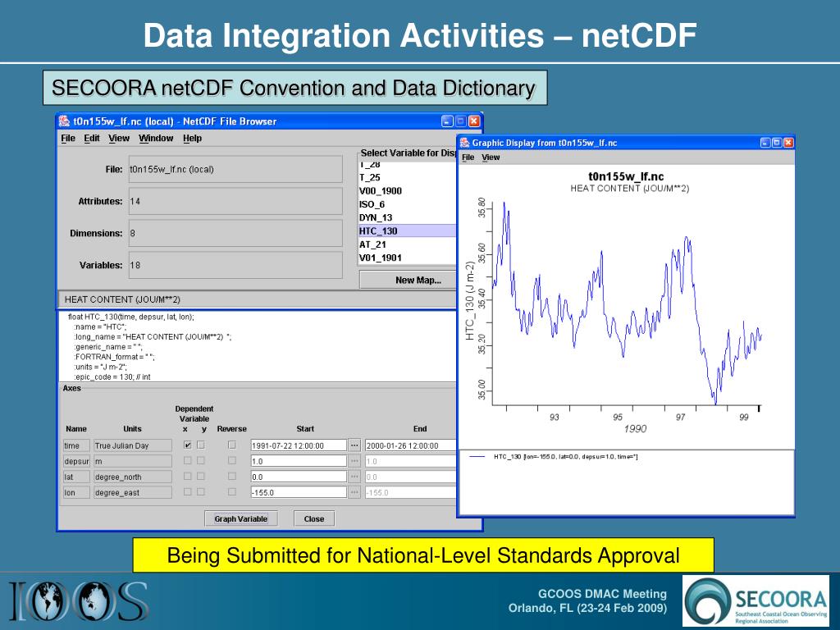
Task: Click time Start field 1991-07-22 12:00:00
Action: point(299,445)
